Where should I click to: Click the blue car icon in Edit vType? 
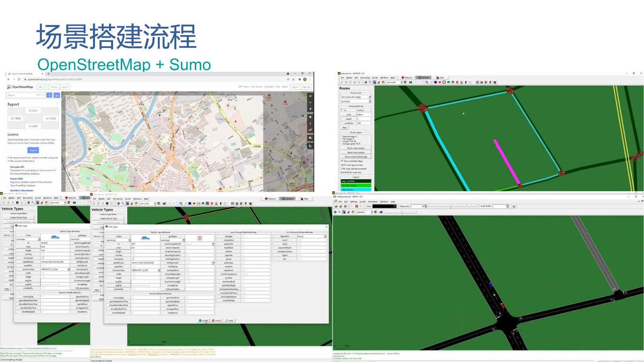pyautogui.click(x=145, y=238)
